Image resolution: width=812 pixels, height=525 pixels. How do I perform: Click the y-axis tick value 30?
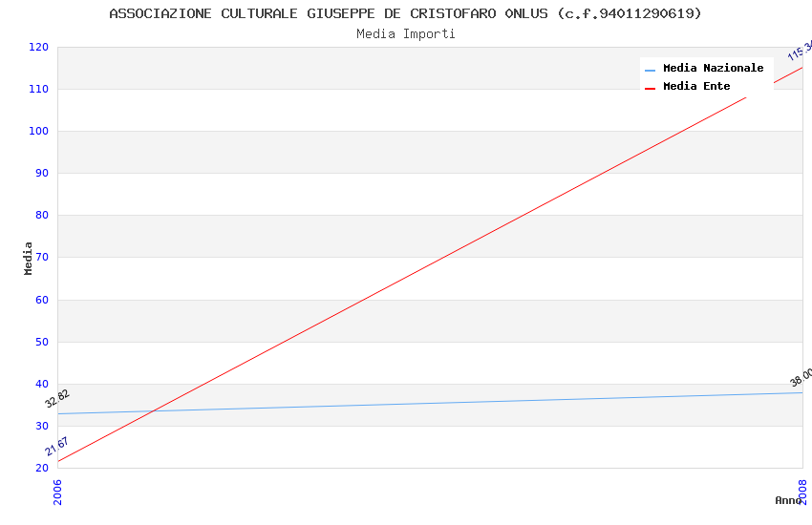click(42, 427)
